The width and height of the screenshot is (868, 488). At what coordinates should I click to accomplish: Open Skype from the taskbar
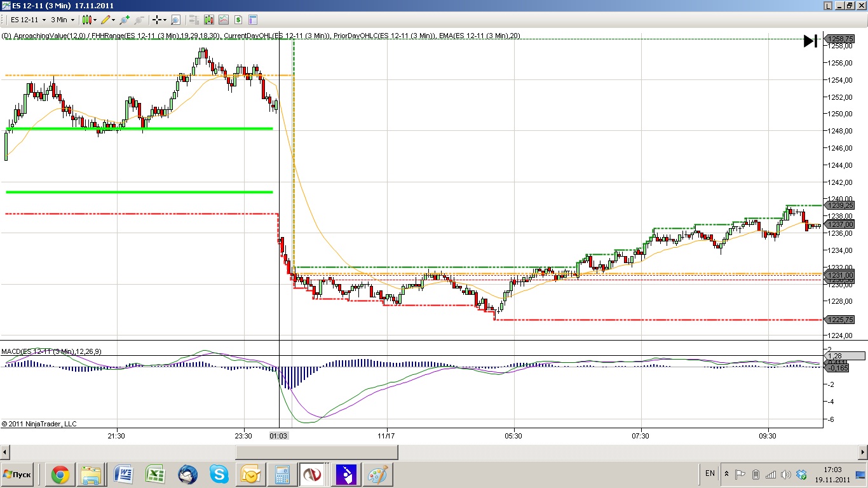coord(219,475)
